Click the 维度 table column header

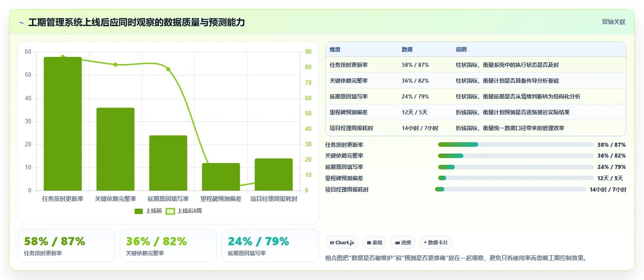click(x=335, y=50)
